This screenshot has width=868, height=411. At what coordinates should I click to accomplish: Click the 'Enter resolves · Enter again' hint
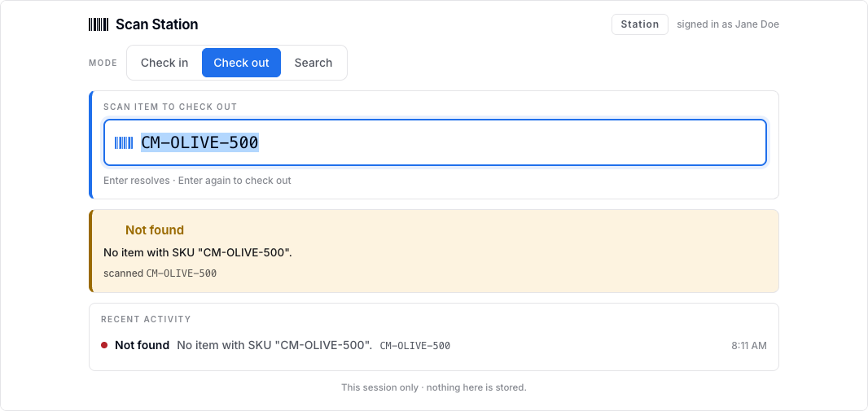pyautogui.click(x=197, y=181)
